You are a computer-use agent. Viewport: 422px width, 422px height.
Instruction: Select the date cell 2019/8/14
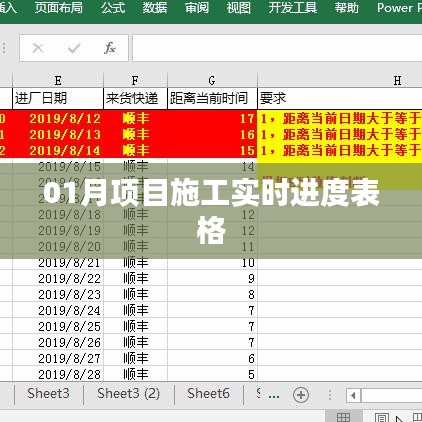(58, 150)
